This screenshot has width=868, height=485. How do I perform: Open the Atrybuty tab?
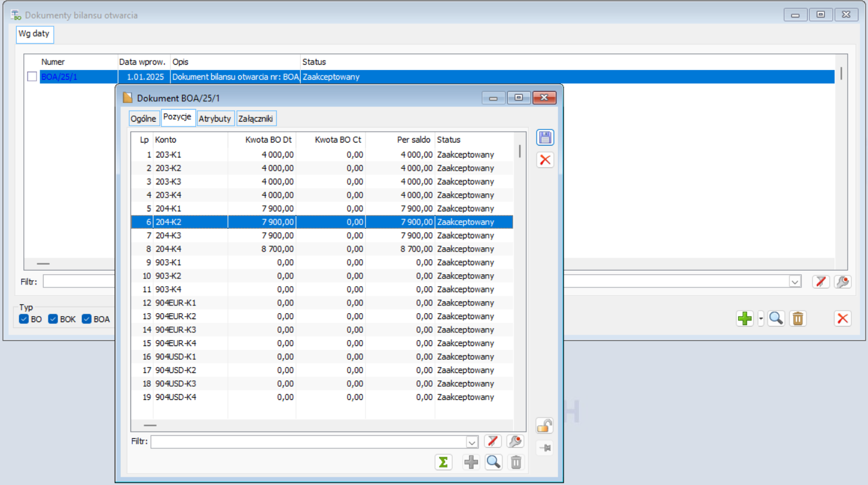[x=215, y=119]
